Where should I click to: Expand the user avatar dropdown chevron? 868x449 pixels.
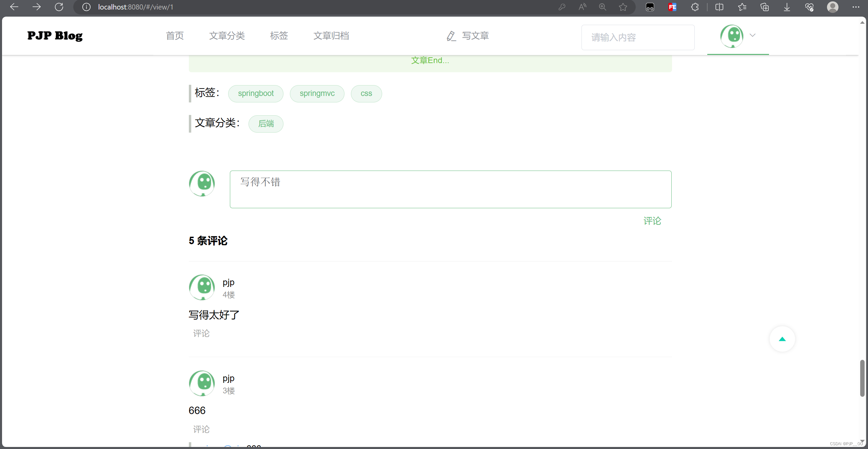click(753, 35)
